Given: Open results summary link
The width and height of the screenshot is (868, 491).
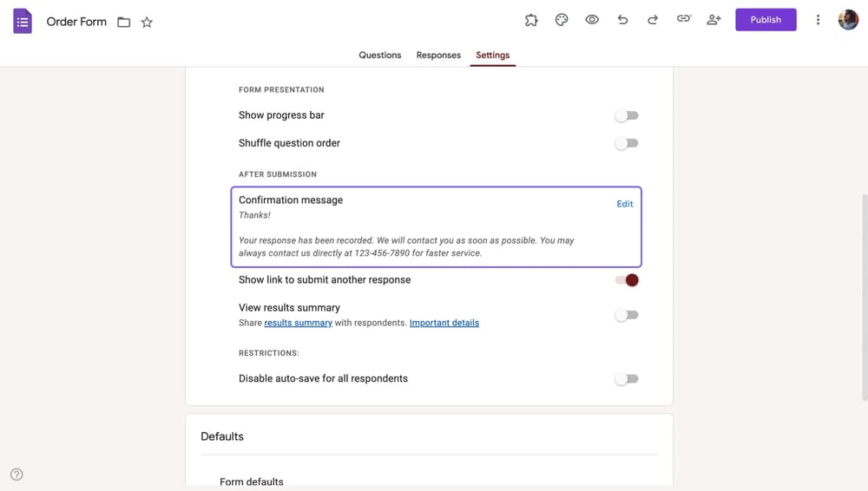Looking at the screenshot, I should [298, 323].
